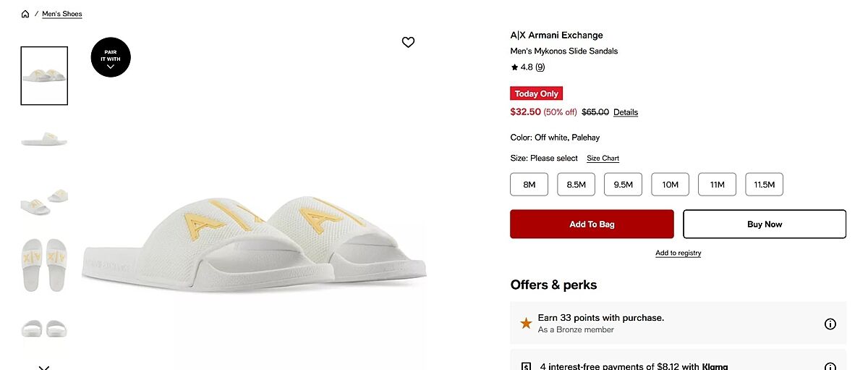Click Add To Bag button
The width and height of the screenshot is (868, 370).
592,224
